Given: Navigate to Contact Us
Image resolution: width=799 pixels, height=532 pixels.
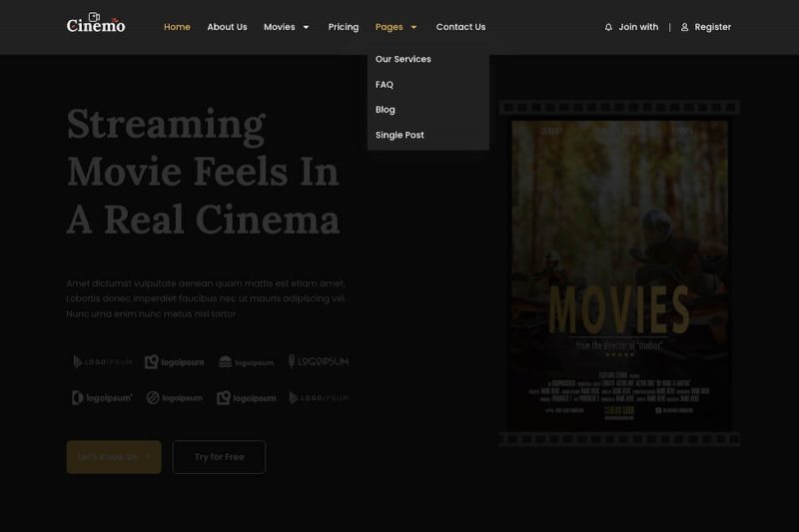Looking at the screenshot, I should [460, 27].
